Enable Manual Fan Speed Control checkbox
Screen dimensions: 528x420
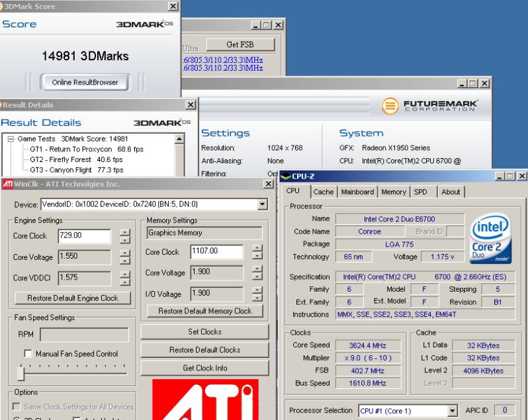pyautogui.click(x=28, y=353)
